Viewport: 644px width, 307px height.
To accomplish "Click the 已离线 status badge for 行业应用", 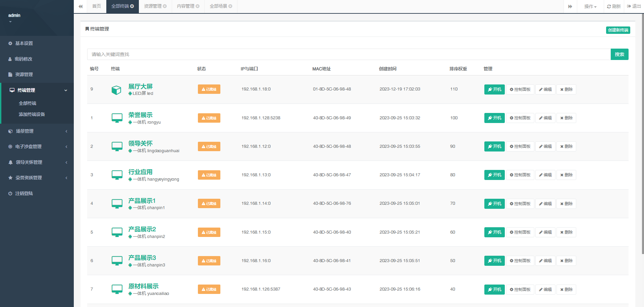I will (x=209, y=175).
